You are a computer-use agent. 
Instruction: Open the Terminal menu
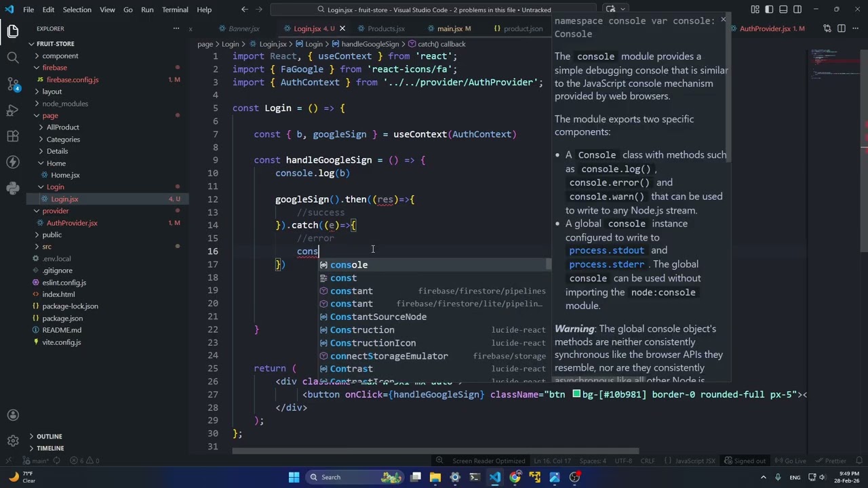(175, 9)
